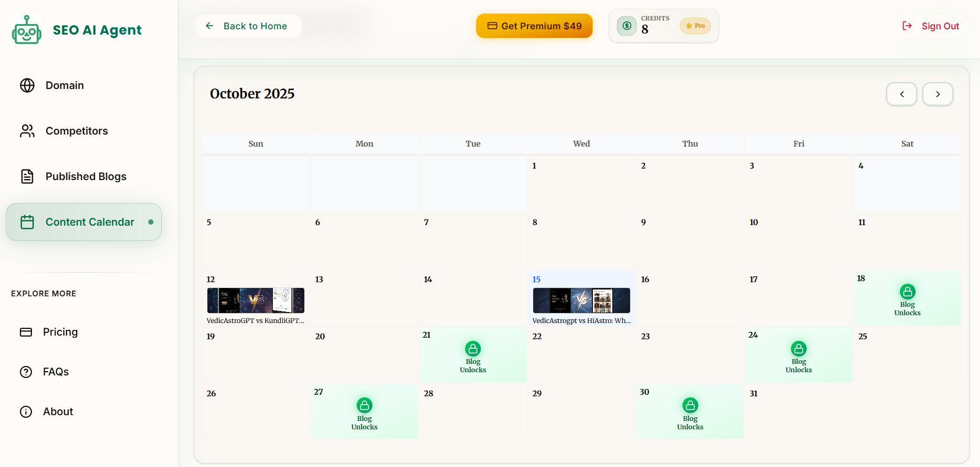Image resolution: width=980 pixels, height=467 pixels.
Task: Click the Sat column header
Action: pos(907,143)
